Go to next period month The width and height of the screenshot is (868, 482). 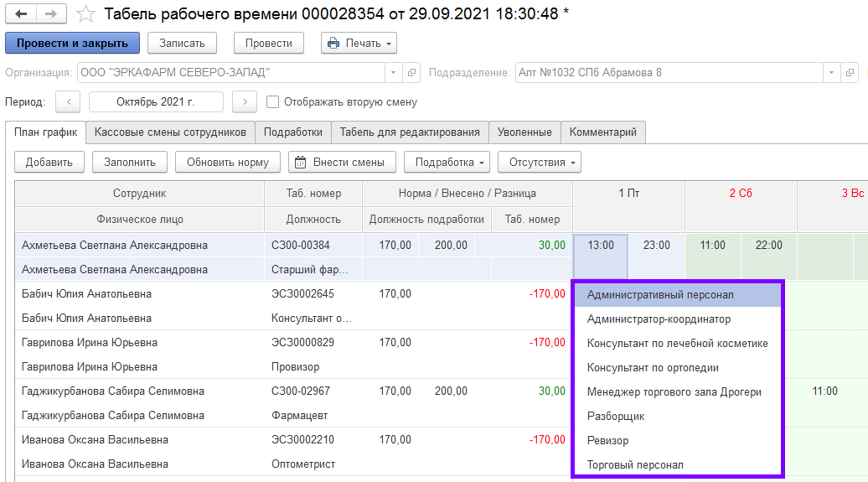pos(244,102)
